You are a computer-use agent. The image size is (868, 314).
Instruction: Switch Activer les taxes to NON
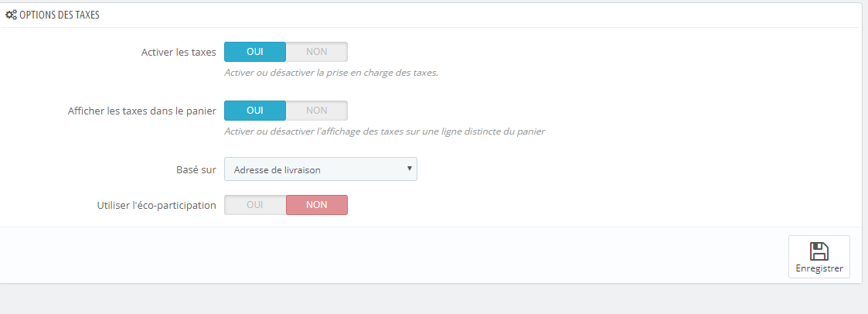tap(317, 52)
